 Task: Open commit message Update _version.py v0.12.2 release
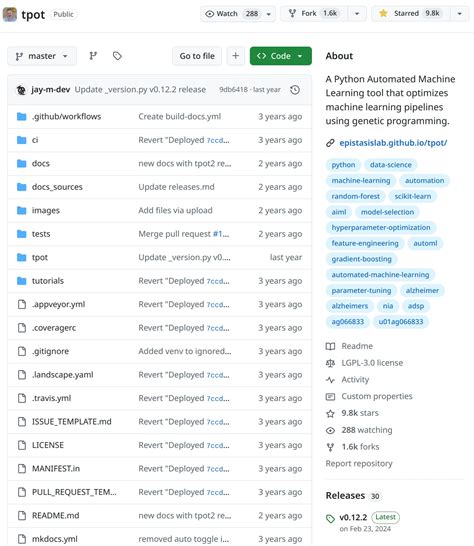tap(140, 90)
